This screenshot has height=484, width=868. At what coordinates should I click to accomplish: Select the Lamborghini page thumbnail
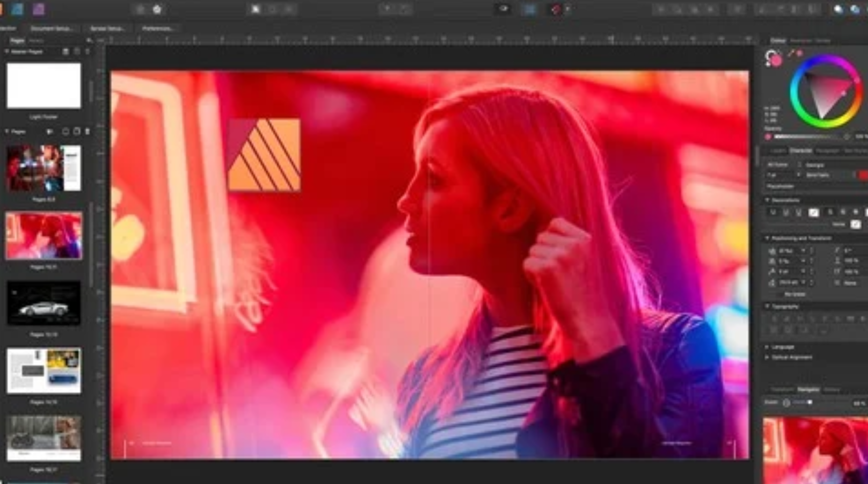[x=44, y=301]
